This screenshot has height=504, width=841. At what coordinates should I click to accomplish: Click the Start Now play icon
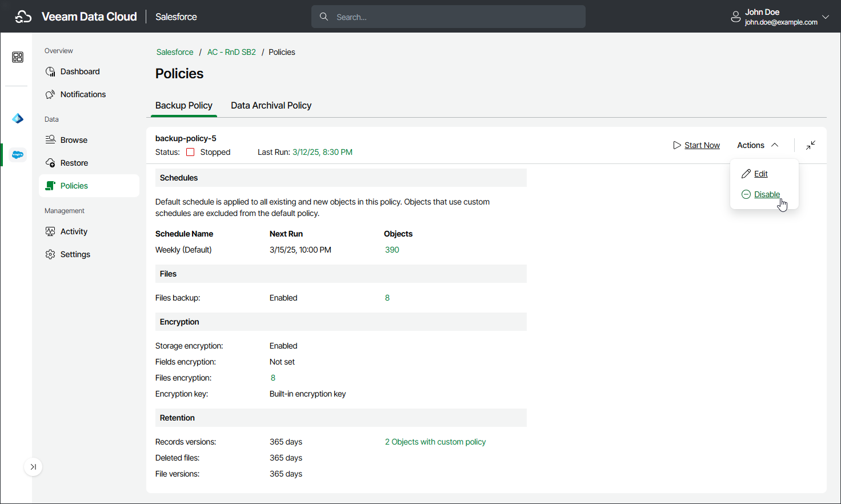[677, 145]
